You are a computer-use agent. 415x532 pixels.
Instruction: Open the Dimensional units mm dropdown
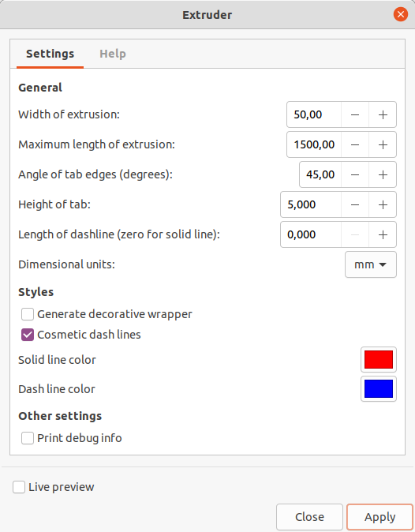click(371, 264)
